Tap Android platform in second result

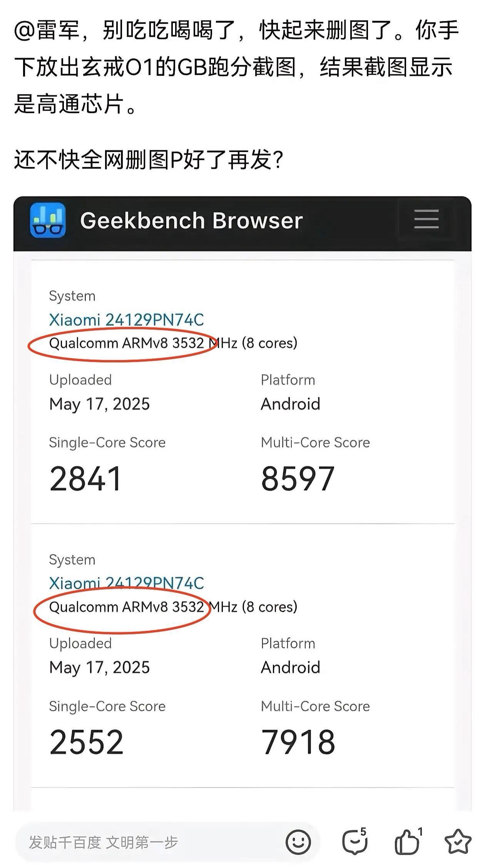290,667
